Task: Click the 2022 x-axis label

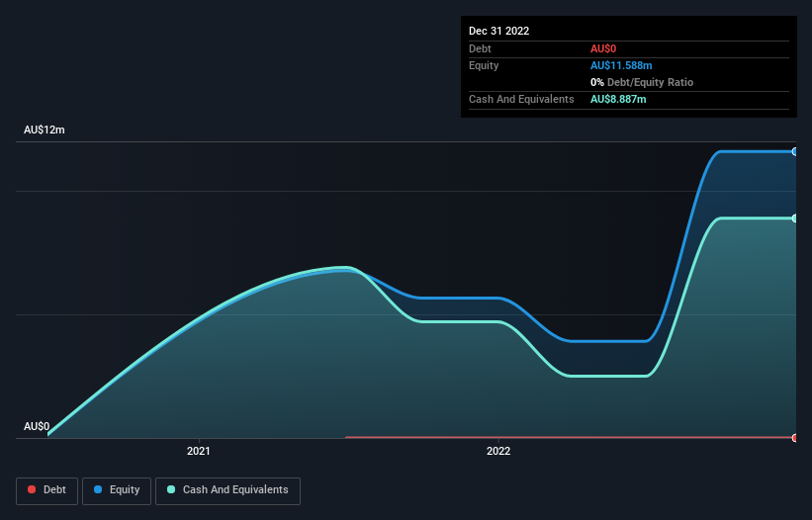Action: tap(498, 451)
